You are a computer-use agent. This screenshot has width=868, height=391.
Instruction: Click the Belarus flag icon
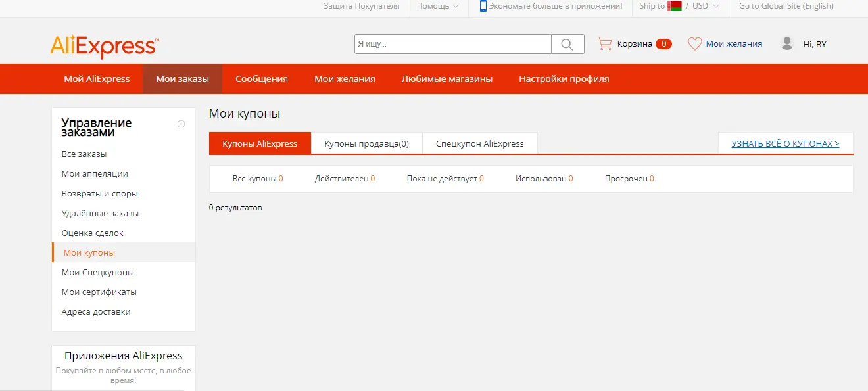[x=674, y=6]
